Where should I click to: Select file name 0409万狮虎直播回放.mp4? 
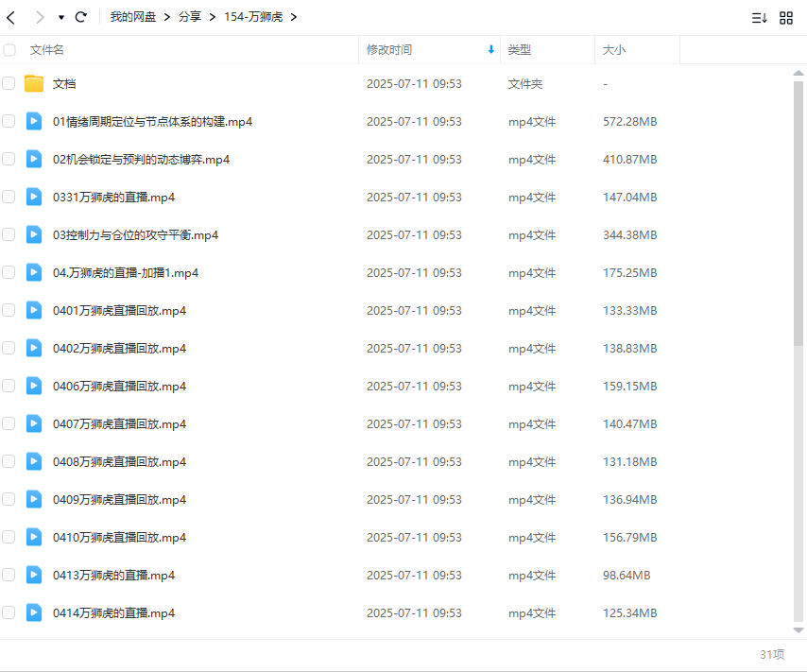tap(119, 499)
